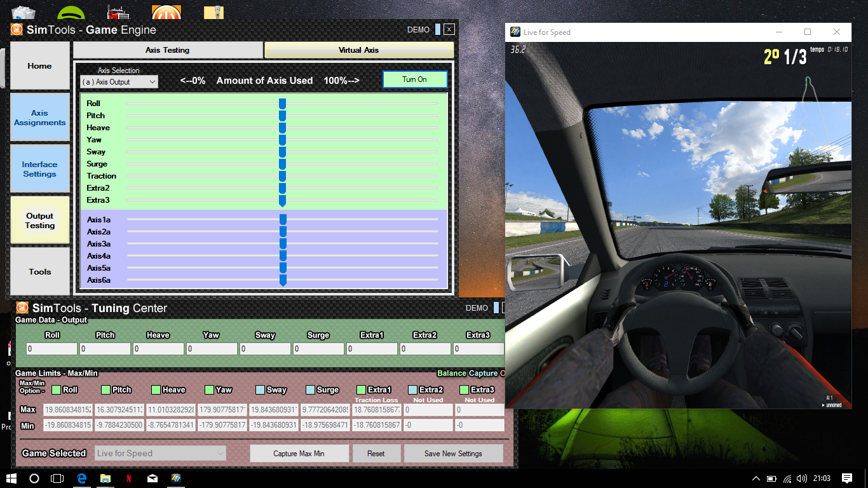868x488 pixels.
Task: Open Cortana search circle on taskbar
Action: click(34, 478)
